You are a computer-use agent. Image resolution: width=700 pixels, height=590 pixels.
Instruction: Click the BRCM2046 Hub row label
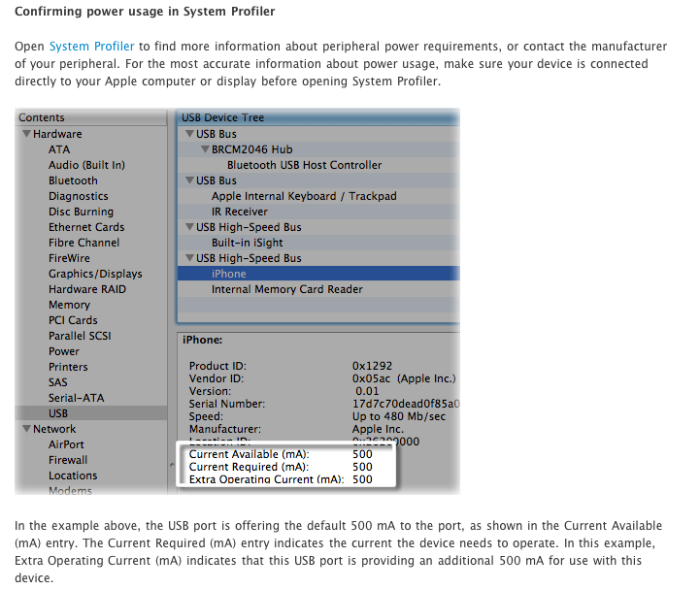[252, 149]
